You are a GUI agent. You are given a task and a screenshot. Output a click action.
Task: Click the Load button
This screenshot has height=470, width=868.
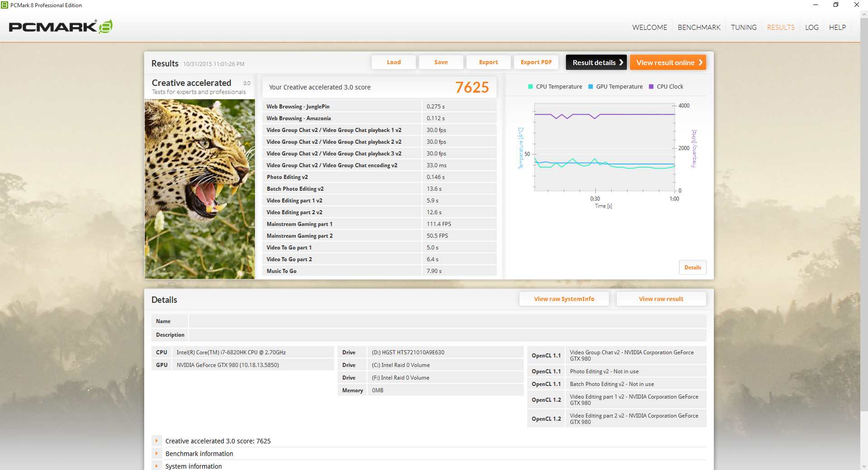394,62
